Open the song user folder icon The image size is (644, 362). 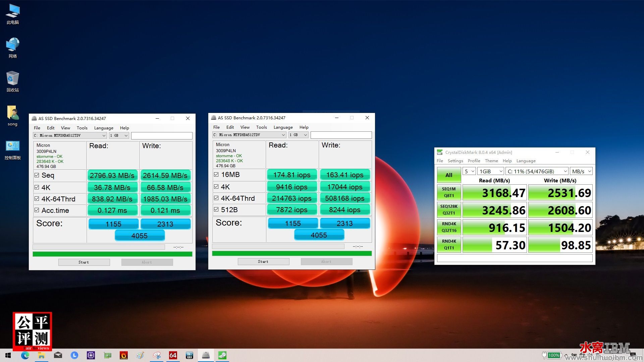(x=13, y=116)
